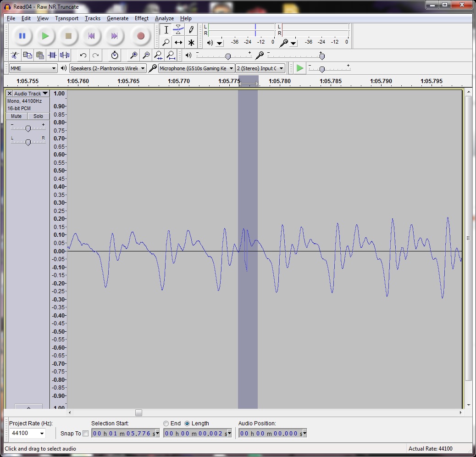Click the Paste clipboard icon
Screen dimensions: 476x457
click(x=40, y=55)
